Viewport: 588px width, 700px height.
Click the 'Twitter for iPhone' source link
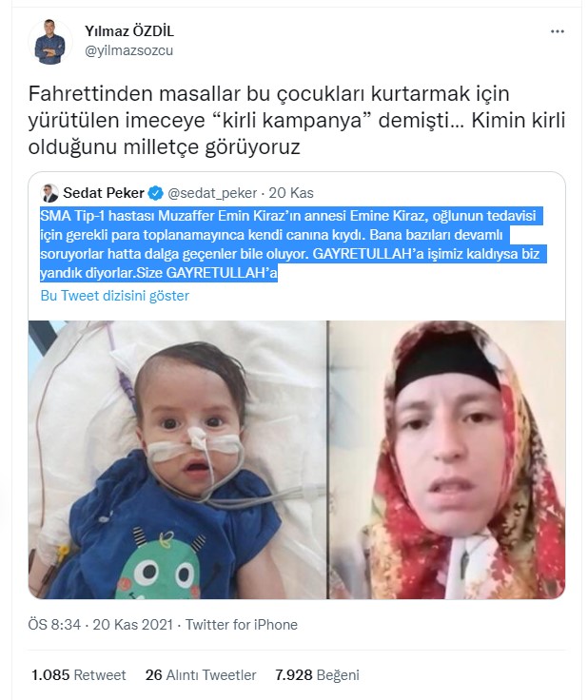tap(242, 624)
